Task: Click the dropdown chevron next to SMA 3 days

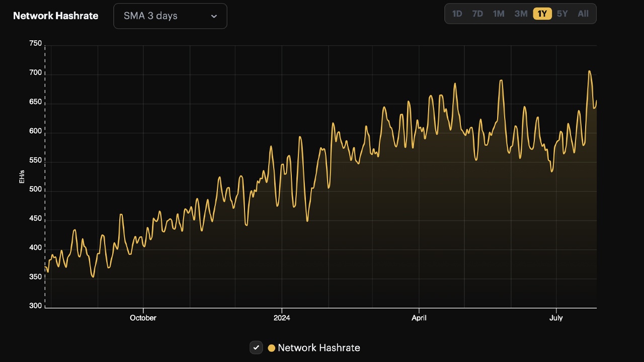Action: [213, 16]
